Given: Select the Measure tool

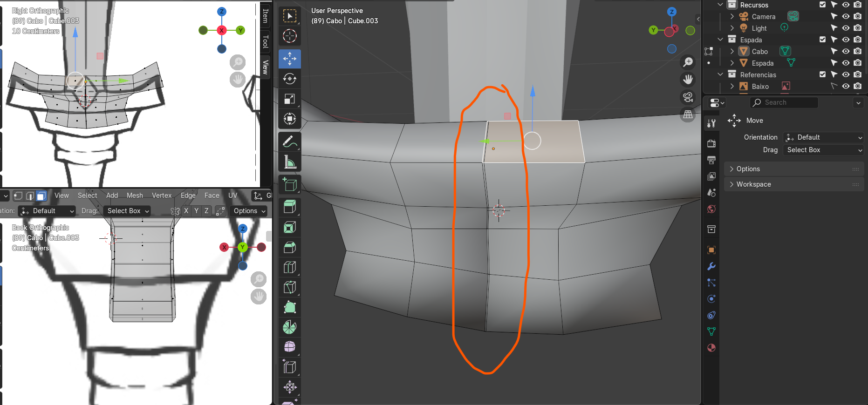Looking at the screenshot, I should (290, 162).
